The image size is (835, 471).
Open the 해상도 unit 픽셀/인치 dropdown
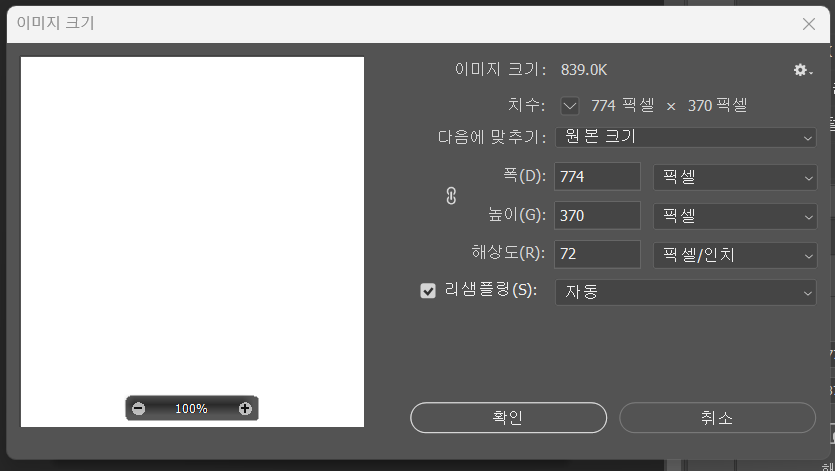pos(734,255)
